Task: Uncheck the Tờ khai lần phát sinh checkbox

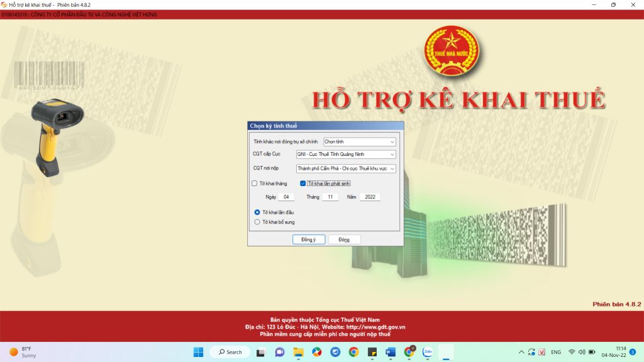Action: pyautogui.click(x=303, y=184)
